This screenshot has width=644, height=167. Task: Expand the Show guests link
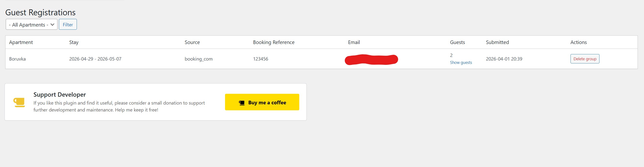(x=461, y=62)
